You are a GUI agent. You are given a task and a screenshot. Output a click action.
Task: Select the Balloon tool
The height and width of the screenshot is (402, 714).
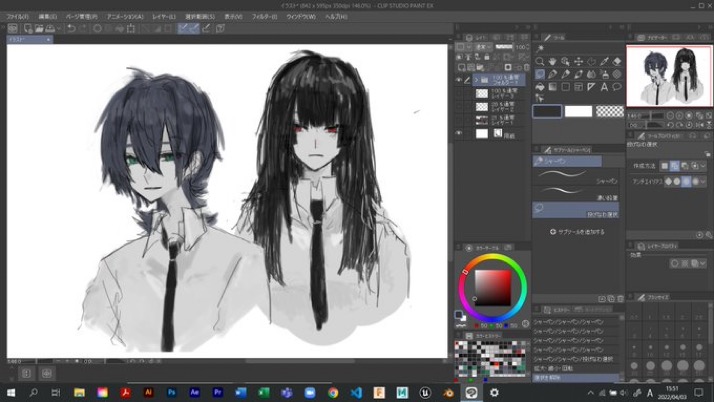click(x=617, y=87)
